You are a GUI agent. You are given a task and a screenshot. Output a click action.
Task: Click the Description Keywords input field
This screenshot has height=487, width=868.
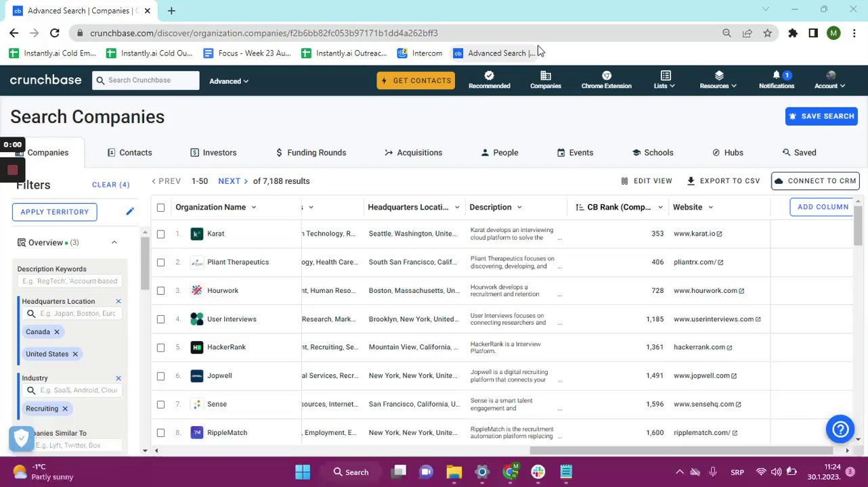coord(70,281)
